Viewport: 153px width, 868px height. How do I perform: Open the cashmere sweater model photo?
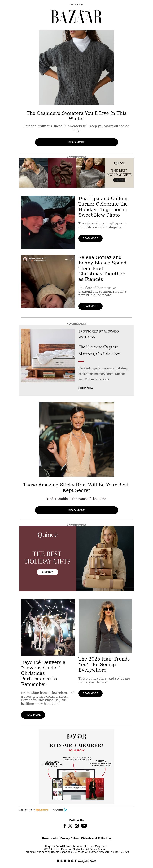[x=76, y=67]
